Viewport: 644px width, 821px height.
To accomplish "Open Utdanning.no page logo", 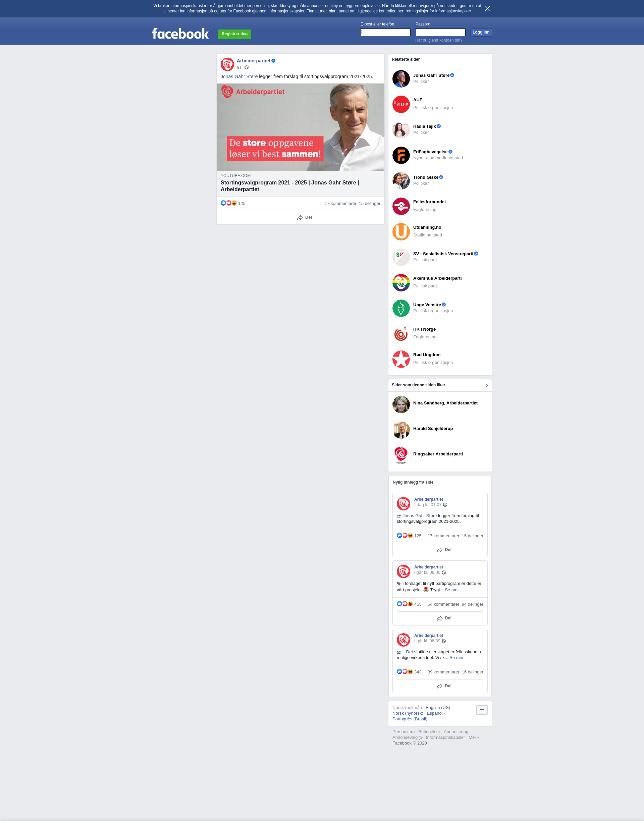I will (401, 232).
